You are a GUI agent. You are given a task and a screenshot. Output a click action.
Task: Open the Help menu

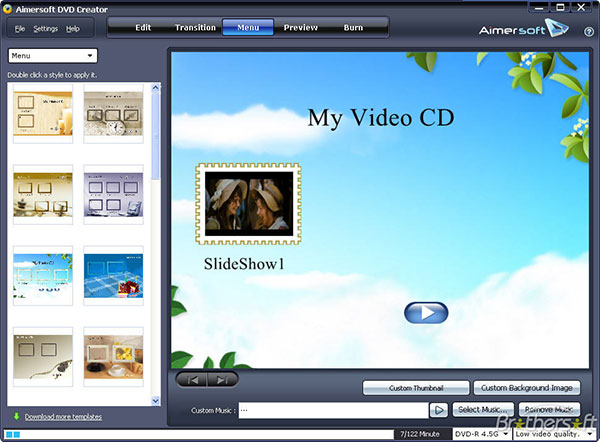point(73,29)
